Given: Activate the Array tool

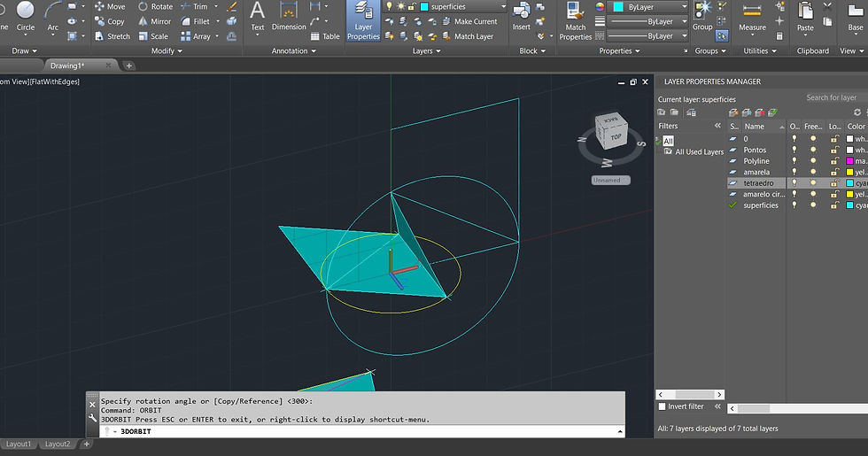Looking at the screenshot, I should click(x=196, y=36).
